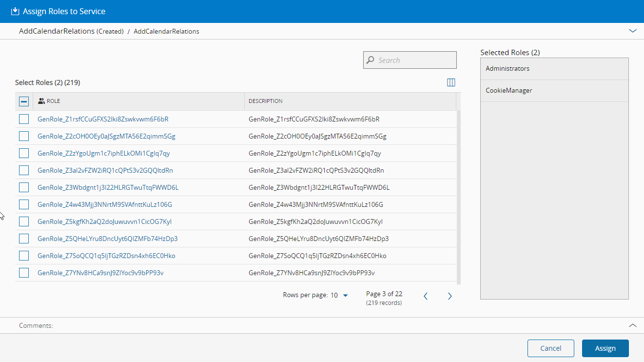Click the Cancel button
Image resolution: width=644 pixels, height=362 pixels.
(550, 348)
